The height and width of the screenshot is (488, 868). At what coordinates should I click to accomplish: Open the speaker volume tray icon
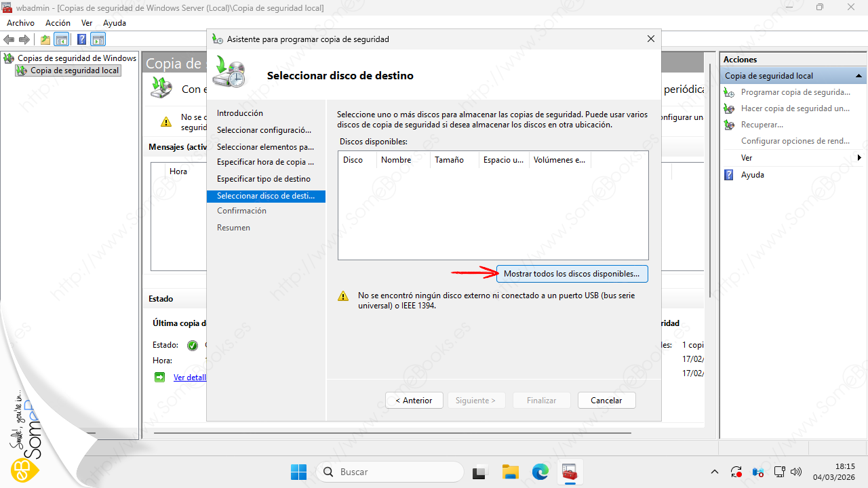(x=797, y=472)
